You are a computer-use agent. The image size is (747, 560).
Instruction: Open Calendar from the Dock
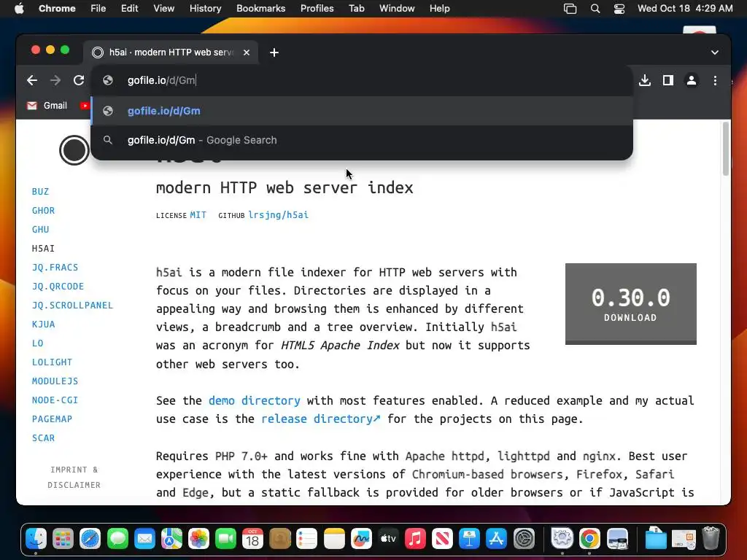tap(252, 539)
